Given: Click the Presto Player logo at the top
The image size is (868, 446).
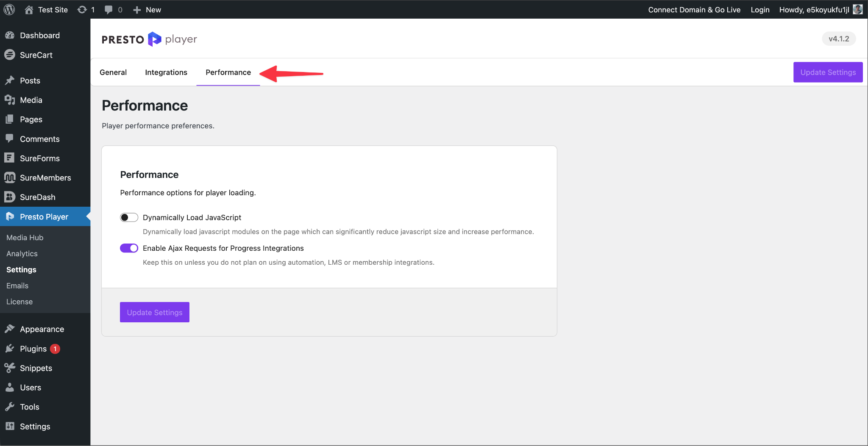Looking at the screenshot, I should pos(149,39).
